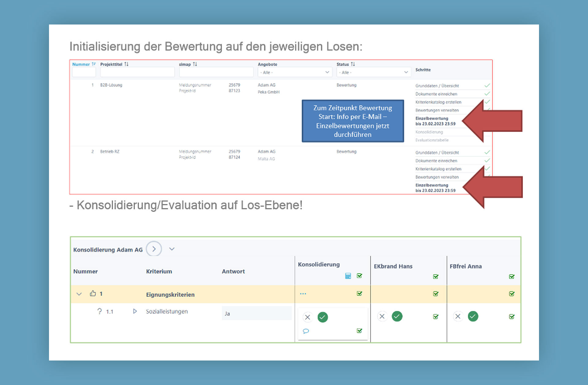Toggle FBfrei Anna checkbox on Sozialleistungen row
588x385 pixels.
[512, 317]
